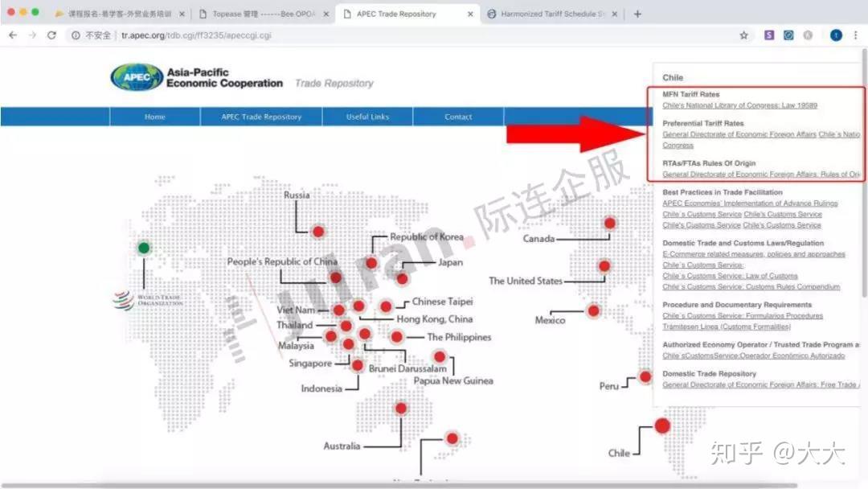
Task: Open APEC Economies' Advance Rulings link
Action: click(750, 203)
